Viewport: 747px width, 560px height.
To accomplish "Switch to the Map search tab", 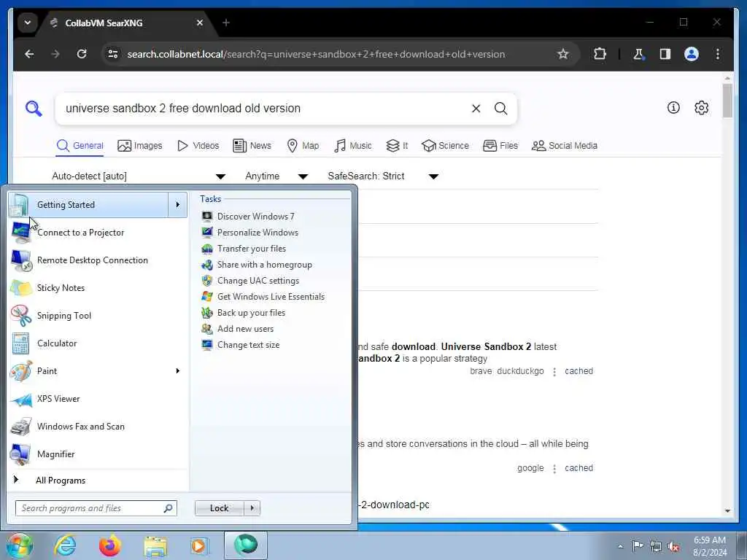I will coord(303,146).
